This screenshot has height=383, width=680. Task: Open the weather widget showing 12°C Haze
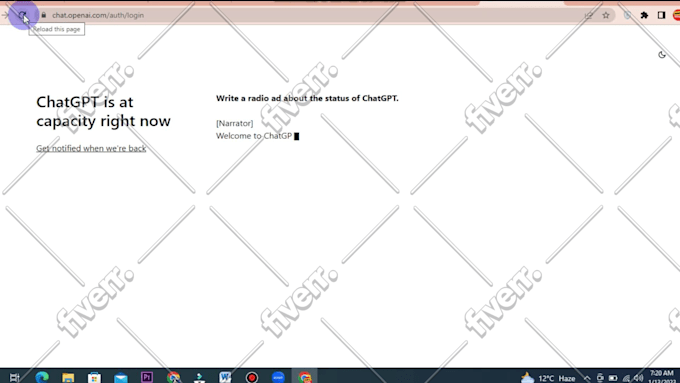548,378
